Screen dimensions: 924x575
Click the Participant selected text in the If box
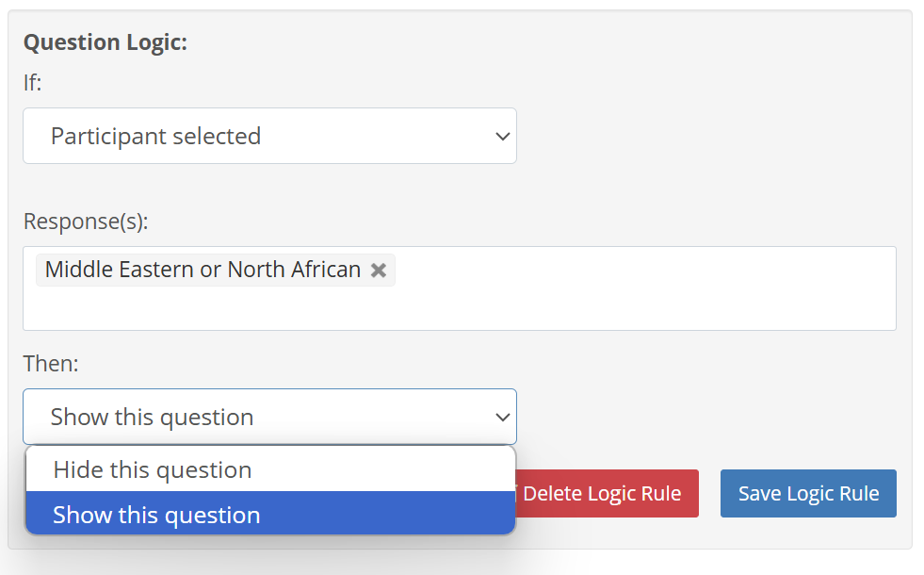(x=155, y=137)
